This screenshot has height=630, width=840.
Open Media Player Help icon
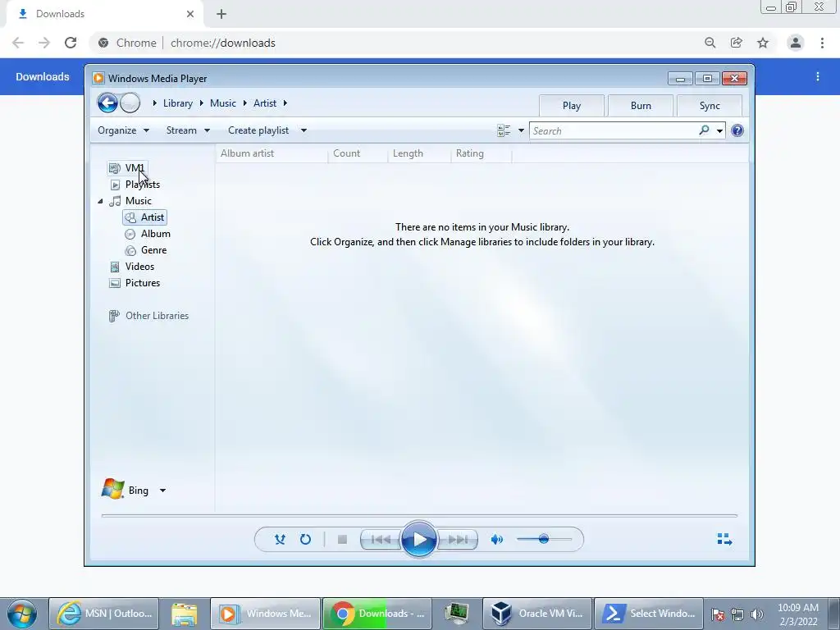737,130
